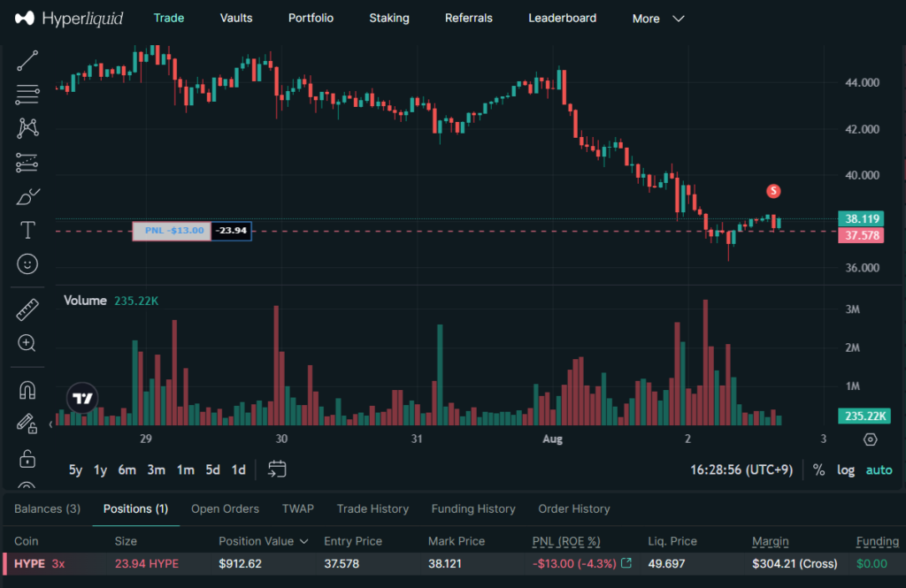The height and width of the screenshot is (588, 906).
Task: Toggle log scale mode
Action: pos(846,470)
